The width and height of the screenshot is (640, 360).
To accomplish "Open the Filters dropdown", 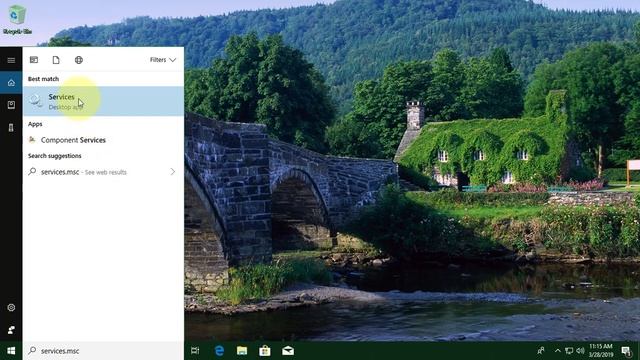I will click(163, 60).
